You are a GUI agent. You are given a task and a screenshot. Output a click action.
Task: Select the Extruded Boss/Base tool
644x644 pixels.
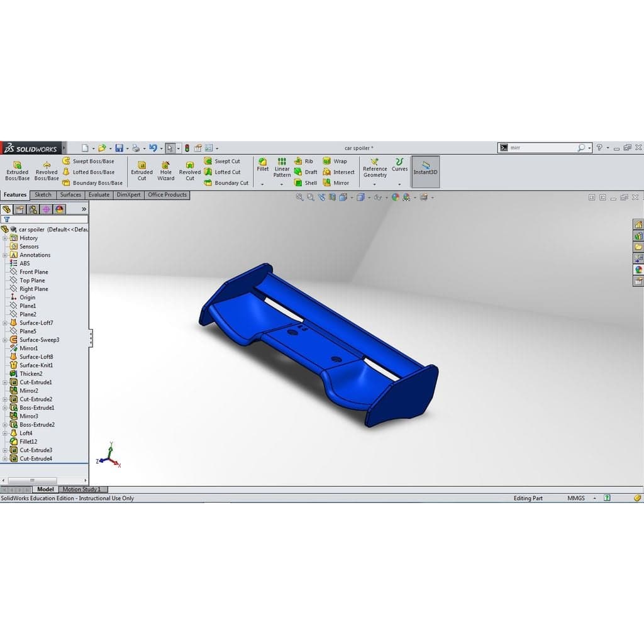17,171
